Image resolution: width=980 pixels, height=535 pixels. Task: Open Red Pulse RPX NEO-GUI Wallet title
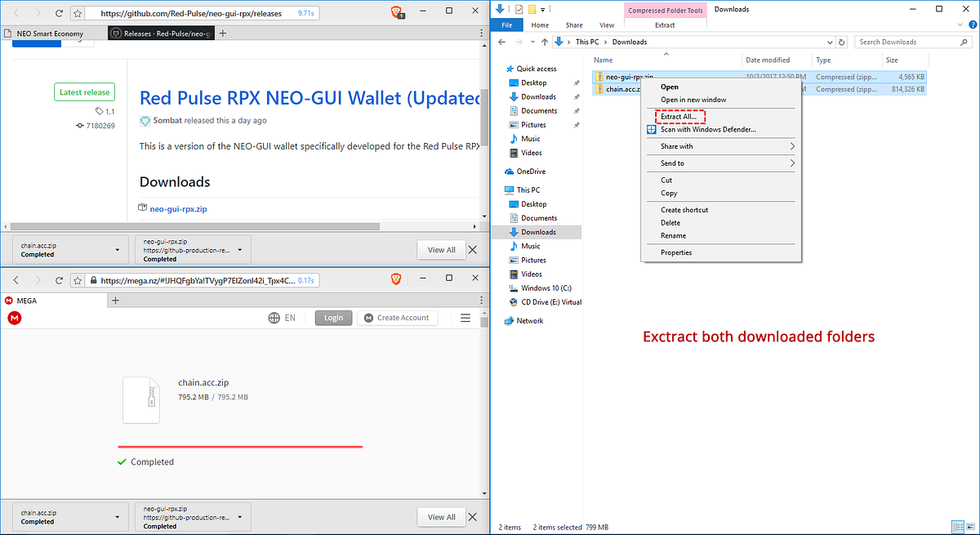310,98
